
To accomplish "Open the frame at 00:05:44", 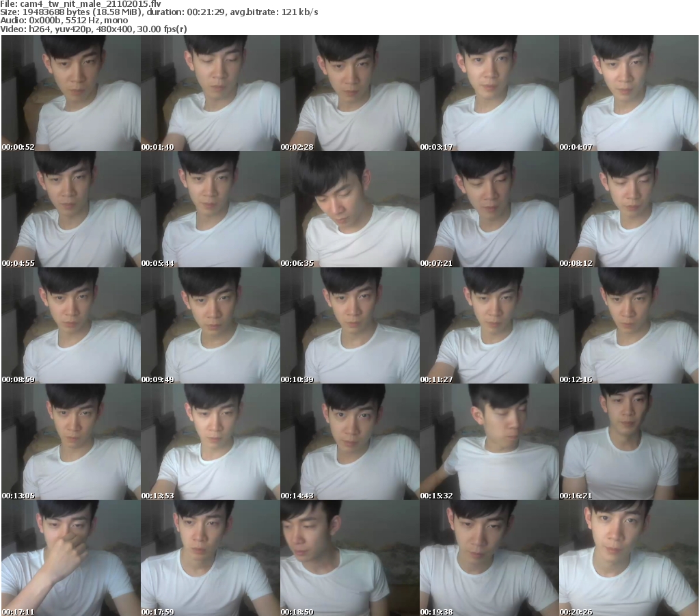I will [211, 209].
